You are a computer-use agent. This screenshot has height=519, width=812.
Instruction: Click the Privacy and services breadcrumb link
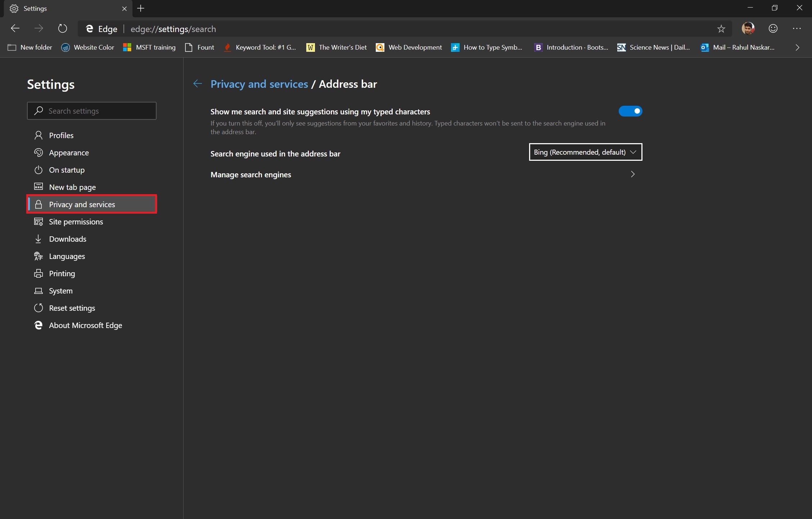tap(259, 84)
